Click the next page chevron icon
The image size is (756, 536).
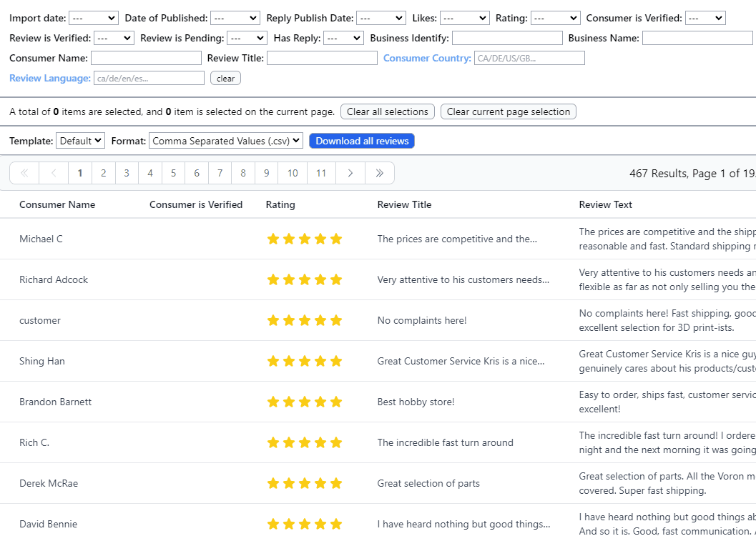pos(350,173)
